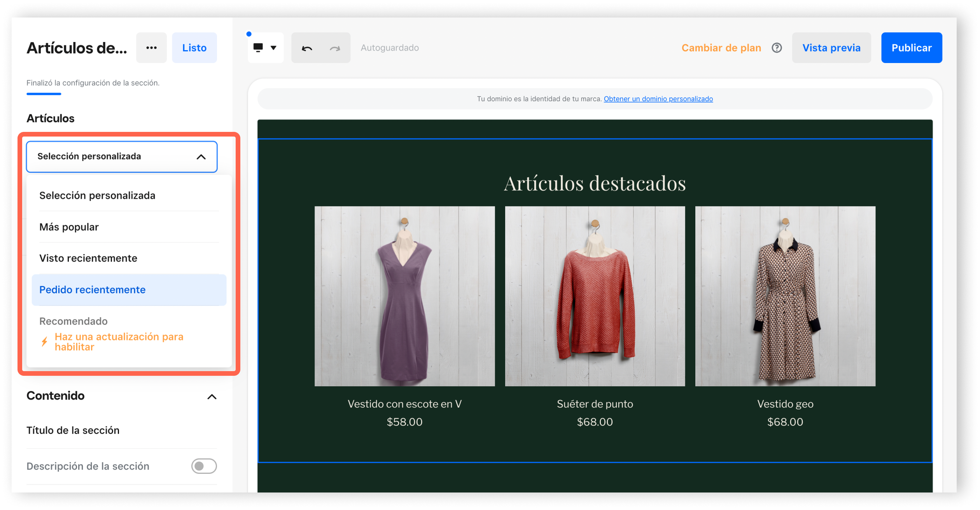Collapse the Contenido section chevron
Image resolution: width=980 pixels, height=510 pixels.
pyautogui.click(x=212, y=396)
